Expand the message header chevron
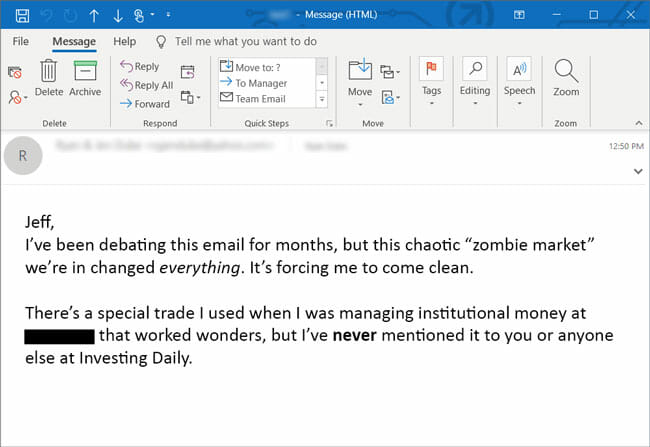This screenshot has width=650, height=447. pyautogui.click(x=638, y=171)
